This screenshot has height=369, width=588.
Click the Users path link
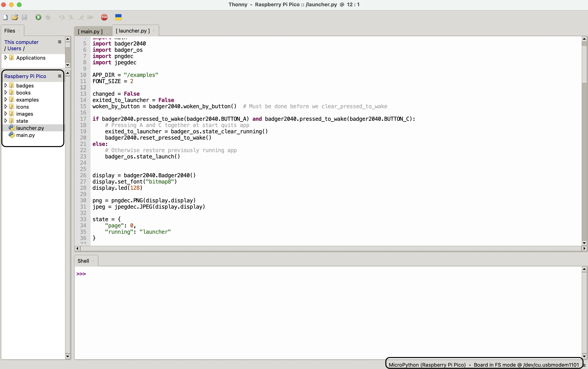[x=14, y=48]
